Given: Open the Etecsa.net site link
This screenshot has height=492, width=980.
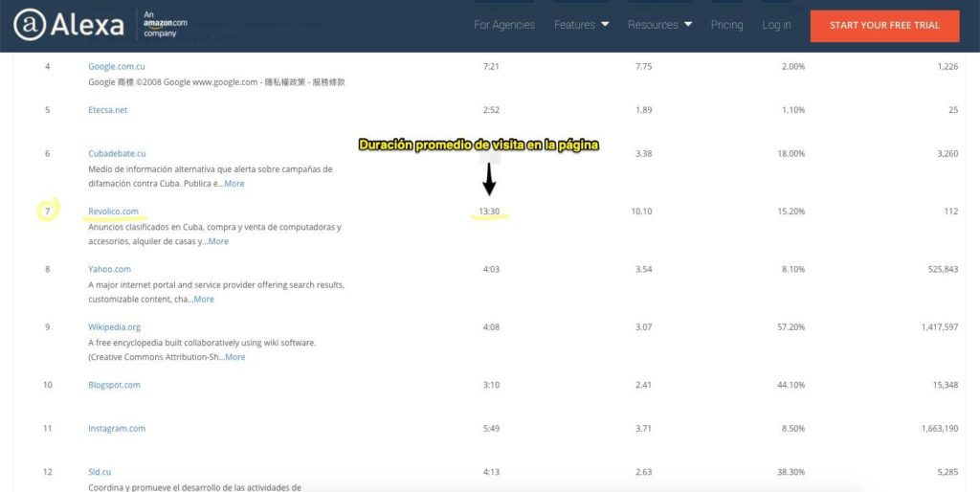Looking at the screenshot, I should (x=107, y=110).
